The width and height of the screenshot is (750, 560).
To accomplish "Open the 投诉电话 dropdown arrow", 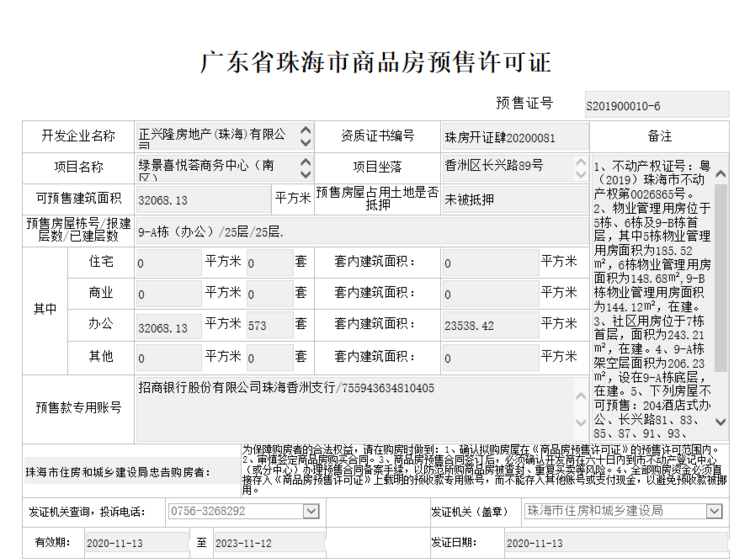I will 307,511.
